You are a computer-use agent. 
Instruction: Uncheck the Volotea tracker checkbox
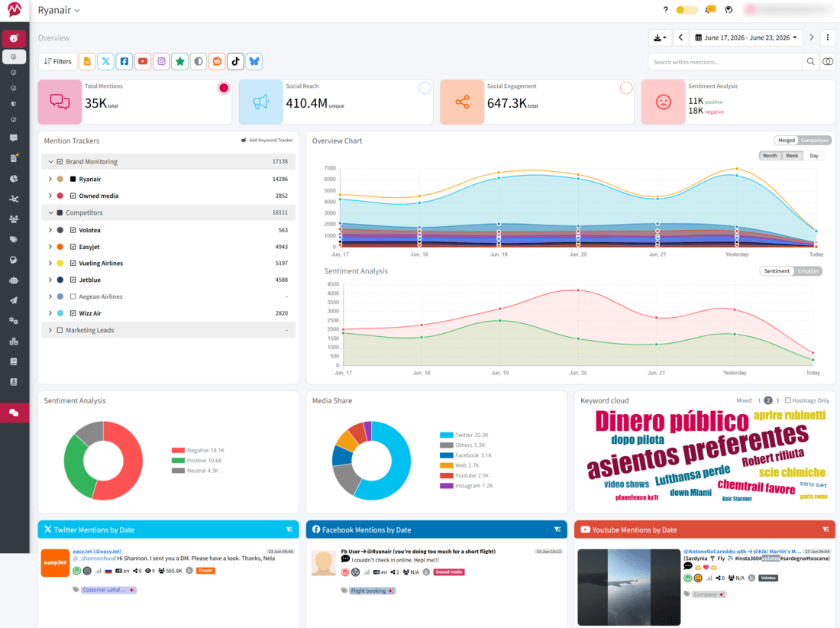[x=73, y=230]
